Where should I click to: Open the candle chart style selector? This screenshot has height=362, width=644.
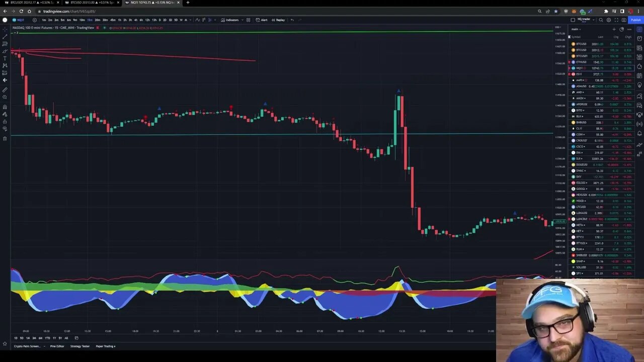pos(210,20)
